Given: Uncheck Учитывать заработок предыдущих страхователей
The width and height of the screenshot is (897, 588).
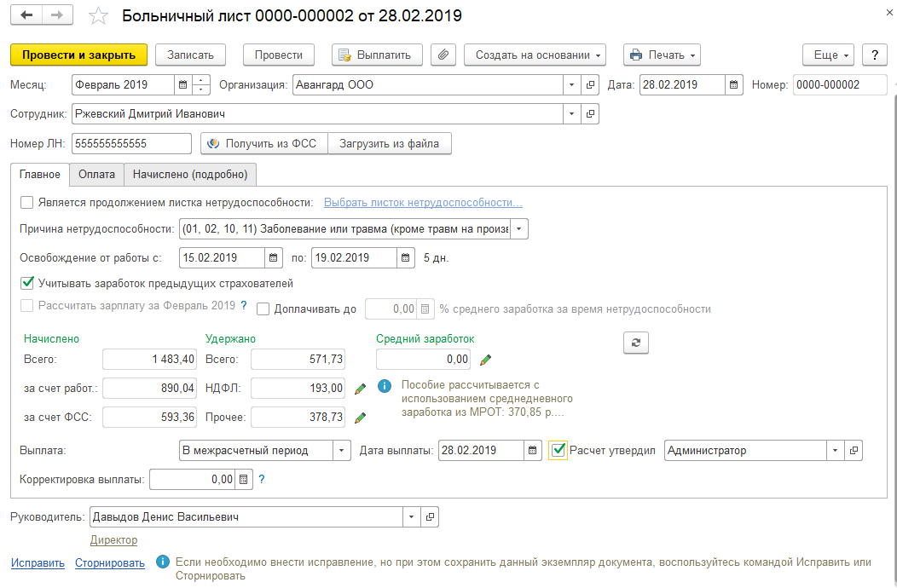Looking at the screenshot, I should click(27, 283).
